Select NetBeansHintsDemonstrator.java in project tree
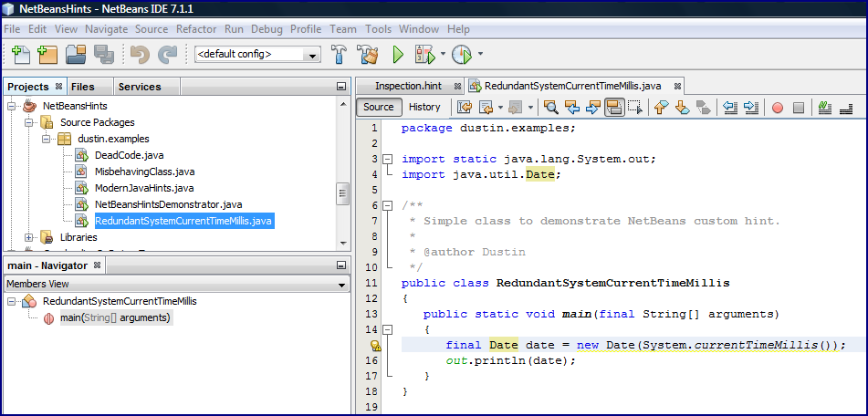Viewport: 868px width, 416px height. point(168,204)
